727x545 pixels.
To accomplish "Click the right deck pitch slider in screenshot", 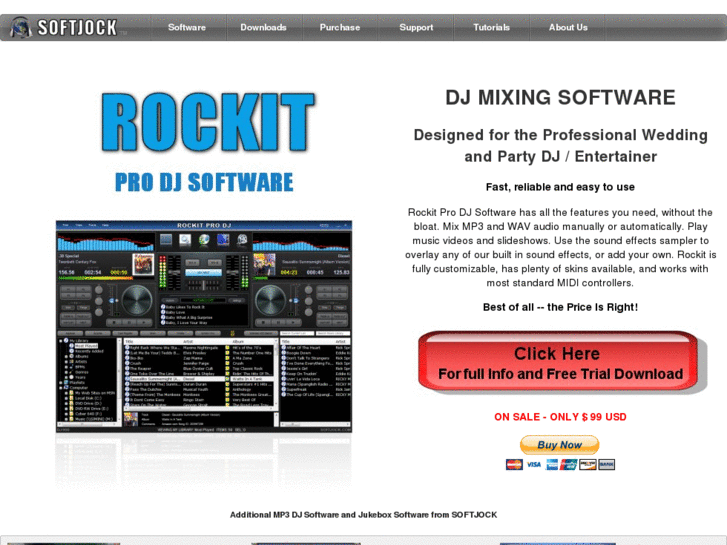I will 296,301.
